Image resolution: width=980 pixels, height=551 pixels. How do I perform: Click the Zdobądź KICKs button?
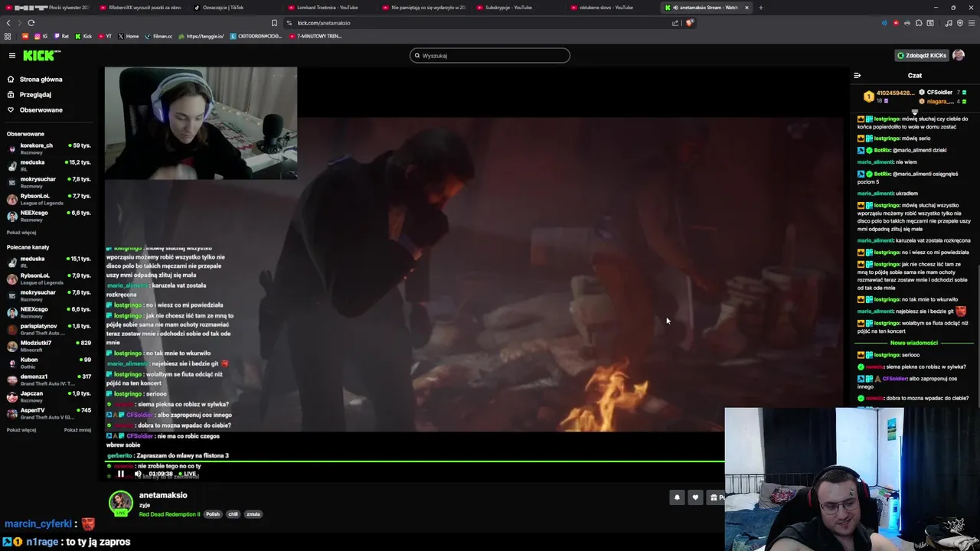tap(923, 55)
